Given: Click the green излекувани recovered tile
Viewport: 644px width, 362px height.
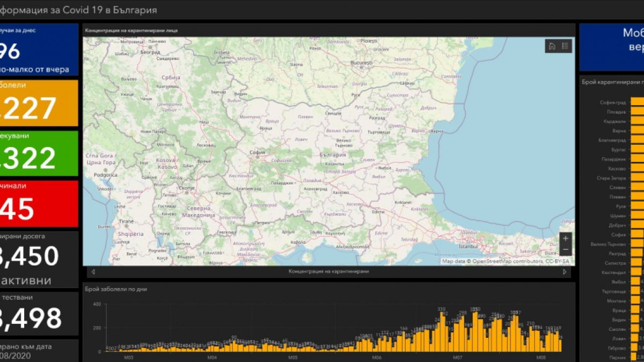Looking at the screenshot, I should (39, 153).
